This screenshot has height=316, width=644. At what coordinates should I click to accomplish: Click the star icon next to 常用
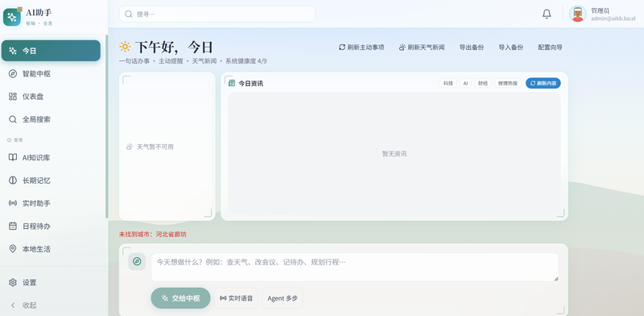click(9, 140)
